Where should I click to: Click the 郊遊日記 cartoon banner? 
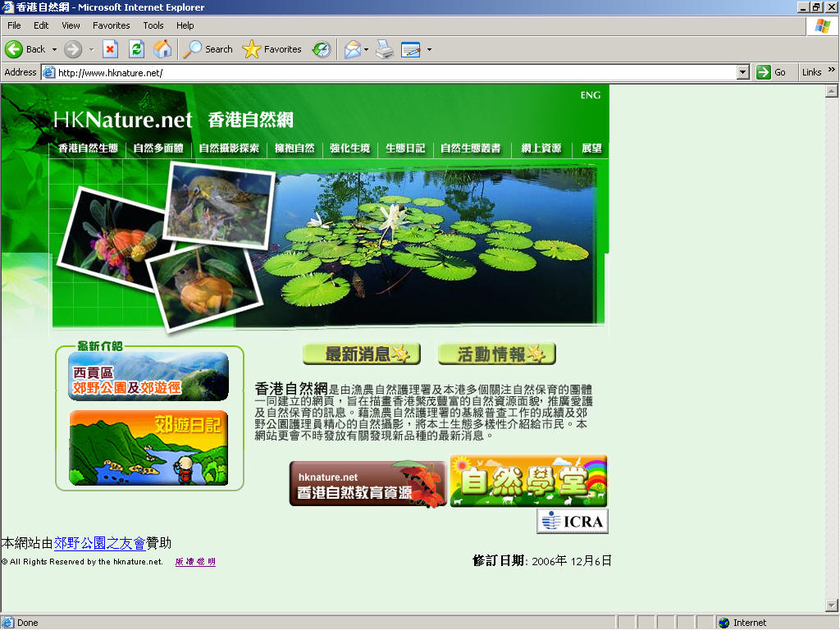click(x=148, y=448)
